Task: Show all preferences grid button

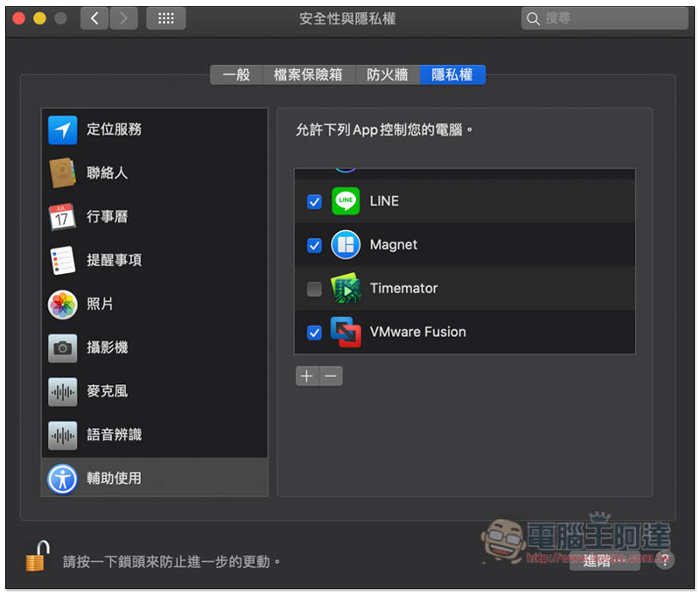Action: (x=166, y=18)
